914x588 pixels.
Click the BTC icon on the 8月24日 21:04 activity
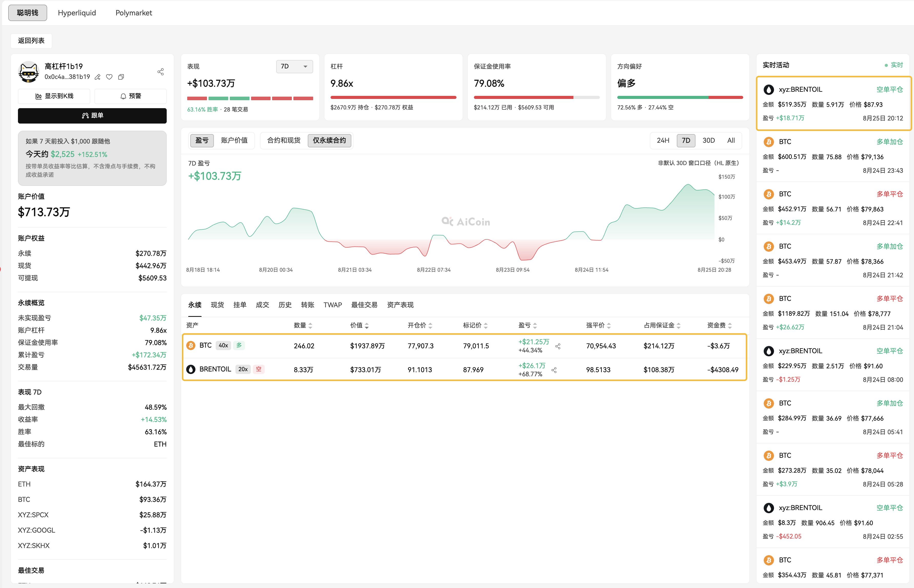tap(769, 299)
